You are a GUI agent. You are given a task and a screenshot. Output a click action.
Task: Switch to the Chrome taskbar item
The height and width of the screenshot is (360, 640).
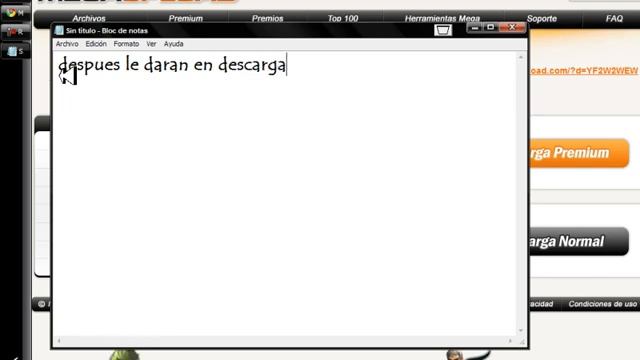(x=15, y=13)
